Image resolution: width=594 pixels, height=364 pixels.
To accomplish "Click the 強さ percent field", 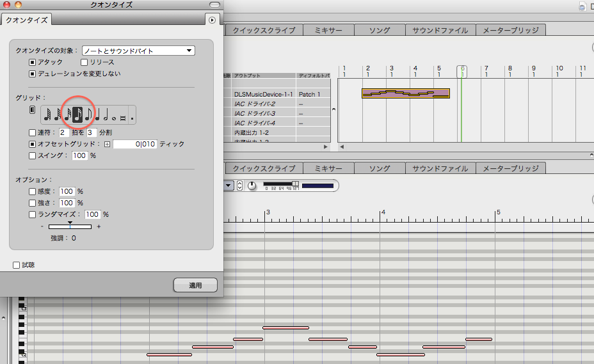I will pyautogui.click(x=67, y=203).
